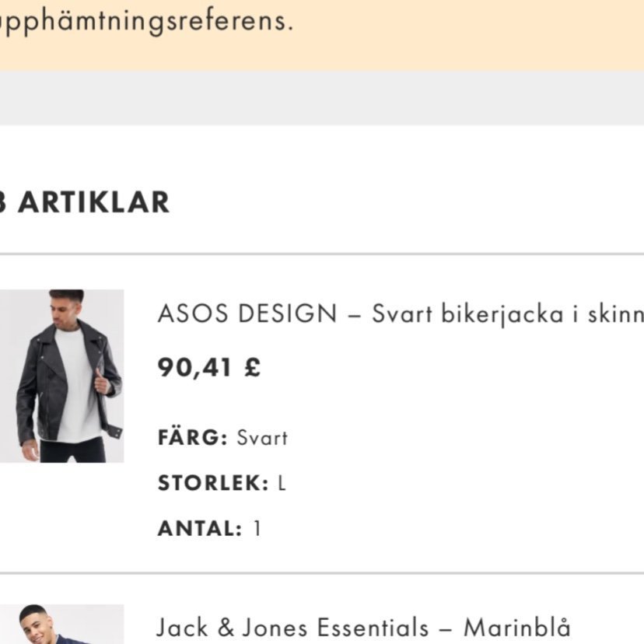
Task: Click the size value L
Action: pyautogui.click(x=282, y=483)
